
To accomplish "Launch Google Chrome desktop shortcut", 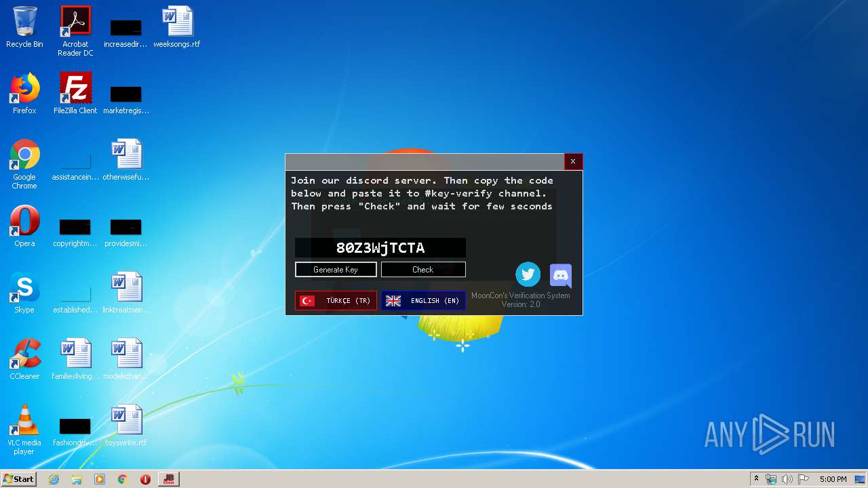I will 24,164.
